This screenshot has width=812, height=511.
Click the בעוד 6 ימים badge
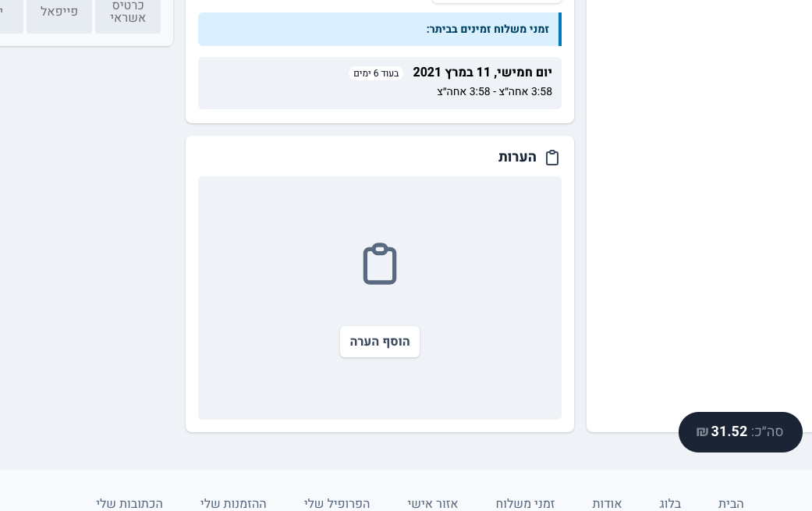tap(376, 73)
